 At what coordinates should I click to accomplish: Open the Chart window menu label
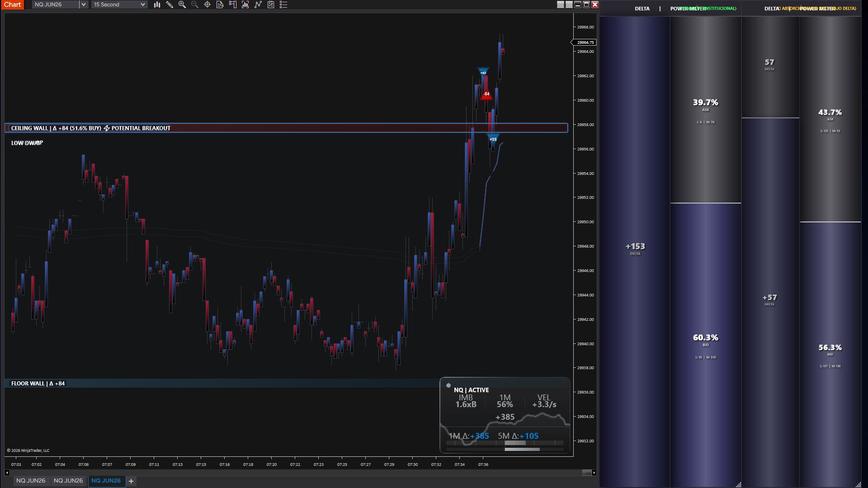12,5
